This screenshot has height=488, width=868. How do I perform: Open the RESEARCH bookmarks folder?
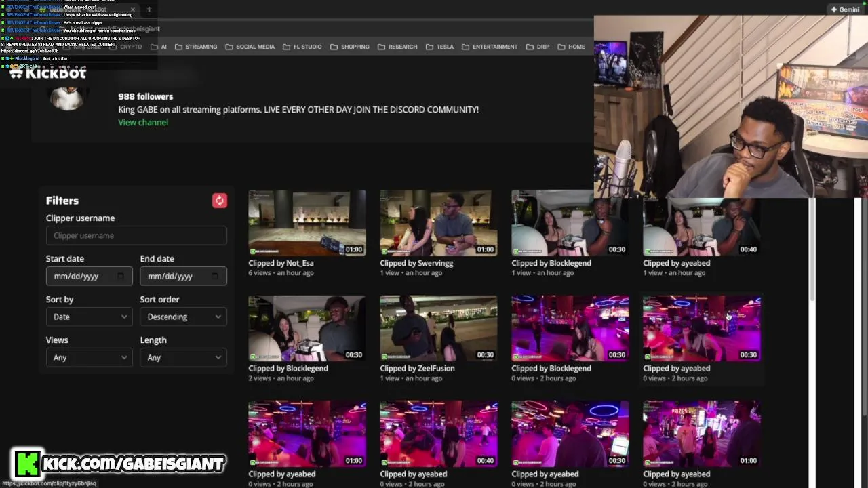click(397, 47)
